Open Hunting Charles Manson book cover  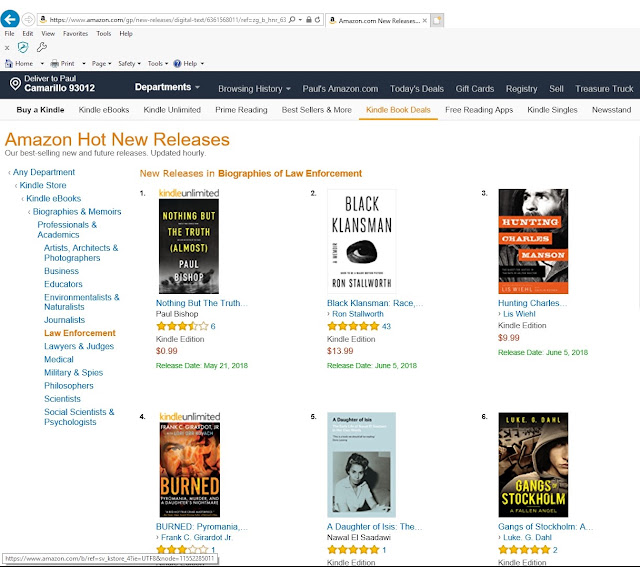pyautogui.click(x=533, y=241)
